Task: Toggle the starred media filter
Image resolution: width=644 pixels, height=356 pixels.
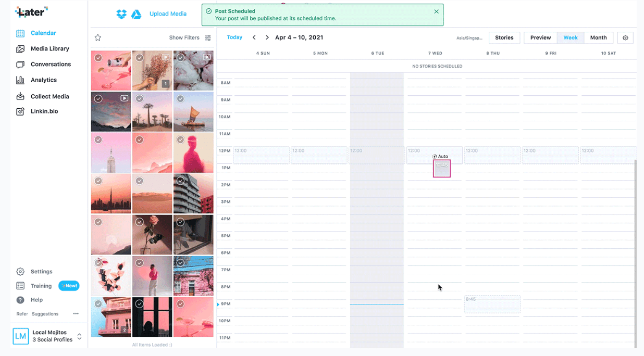Action: (98, 37)
